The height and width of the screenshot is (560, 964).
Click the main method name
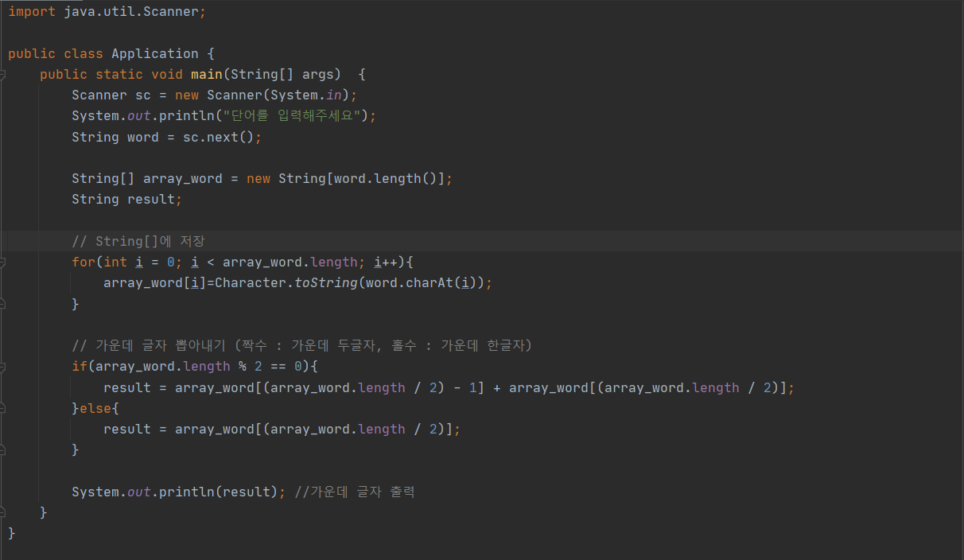point(206,75)
